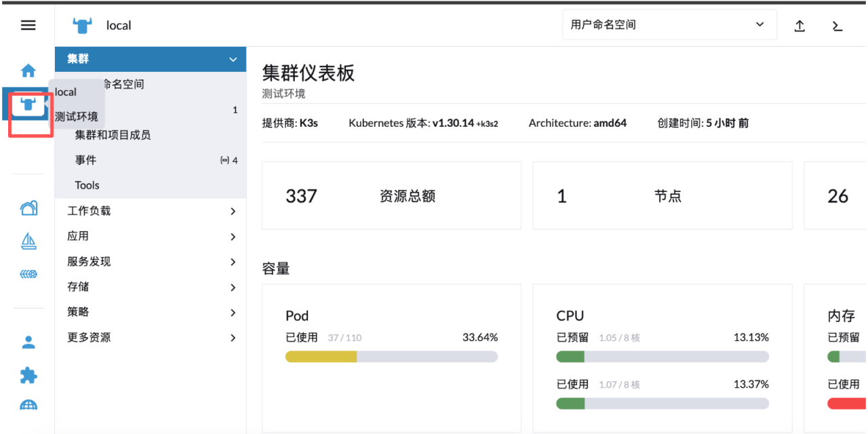Click the Global Settings globe icon

pos(28,406)
